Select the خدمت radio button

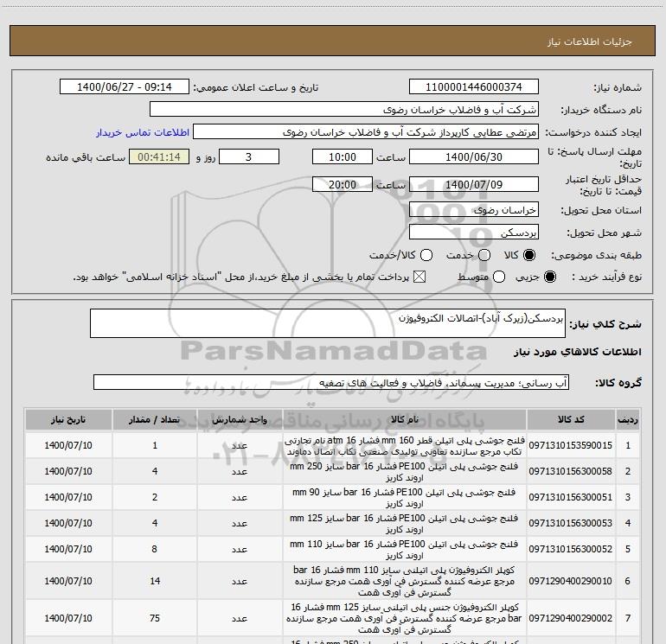[484, 255]
